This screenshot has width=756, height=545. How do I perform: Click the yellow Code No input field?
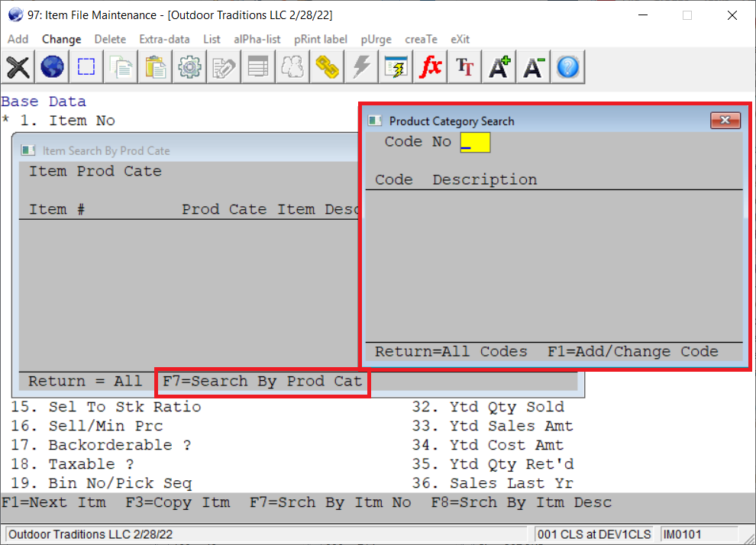(475, 142)
